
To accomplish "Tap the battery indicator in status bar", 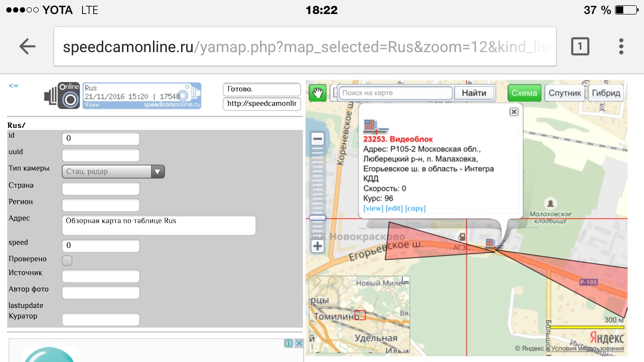I will click(x=626, y=10).
